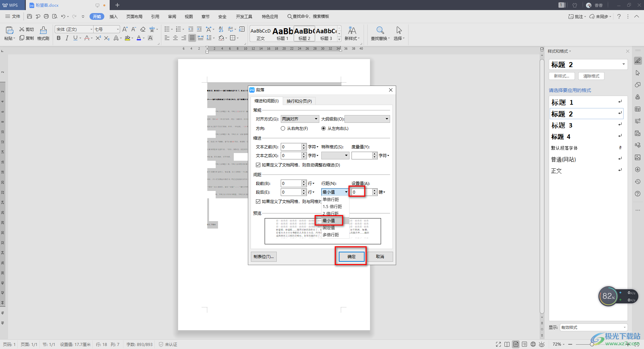Choose 1.5 倍行距 option

click(x=332, y=207)
